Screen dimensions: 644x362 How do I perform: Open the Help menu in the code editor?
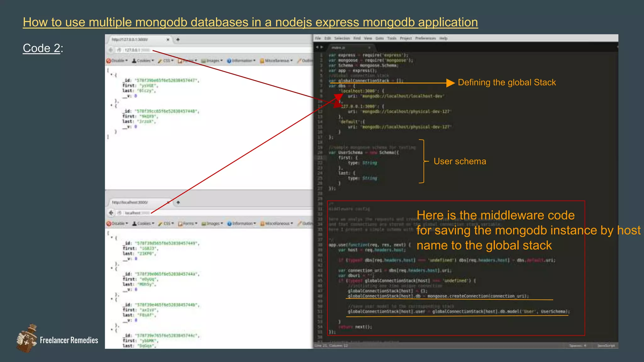[x=443, y=38]
